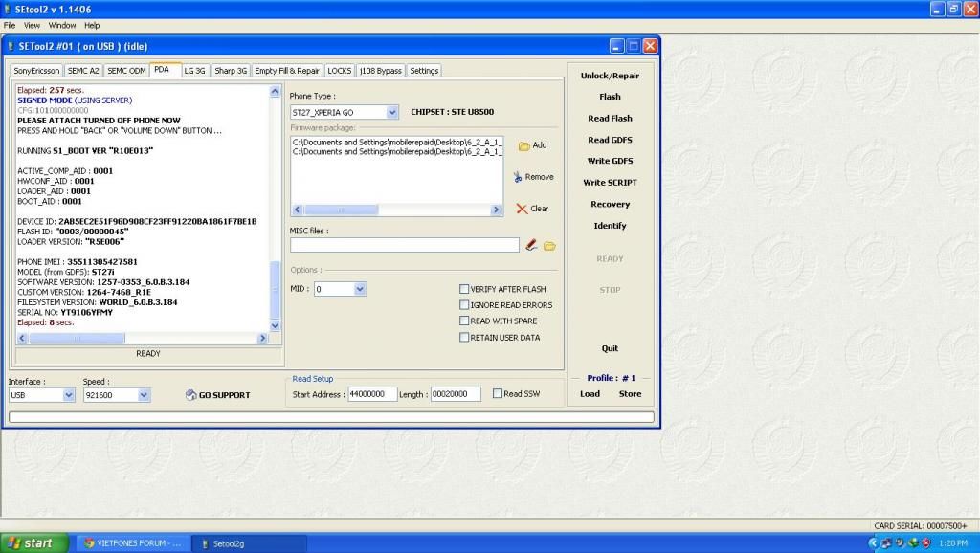Click the log horizontal scrollbar thumb

click(77, 338)
